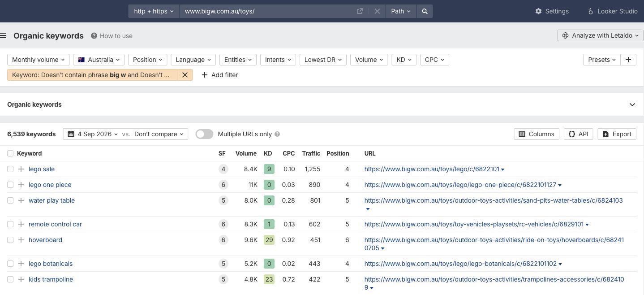Open the http + https protocol dropdown

pos(154,11)
